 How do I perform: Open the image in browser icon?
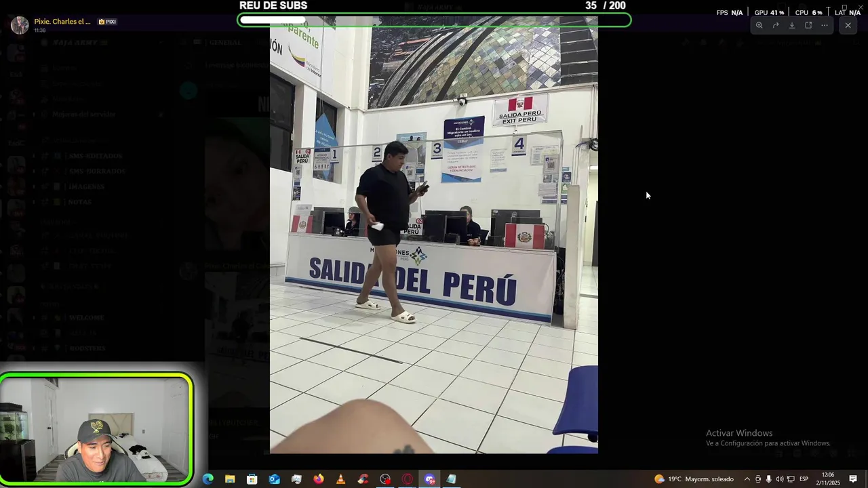(x=808, y=25)
